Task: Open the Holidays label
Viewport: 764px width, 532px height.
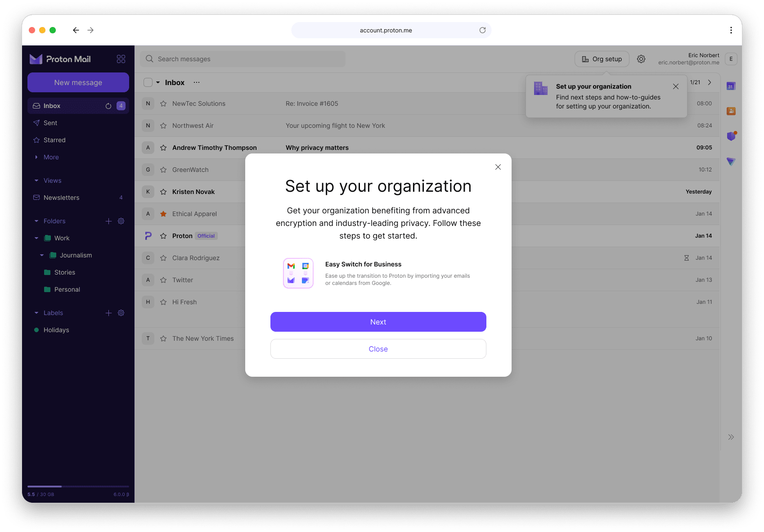Action: (x=78, y=330)
